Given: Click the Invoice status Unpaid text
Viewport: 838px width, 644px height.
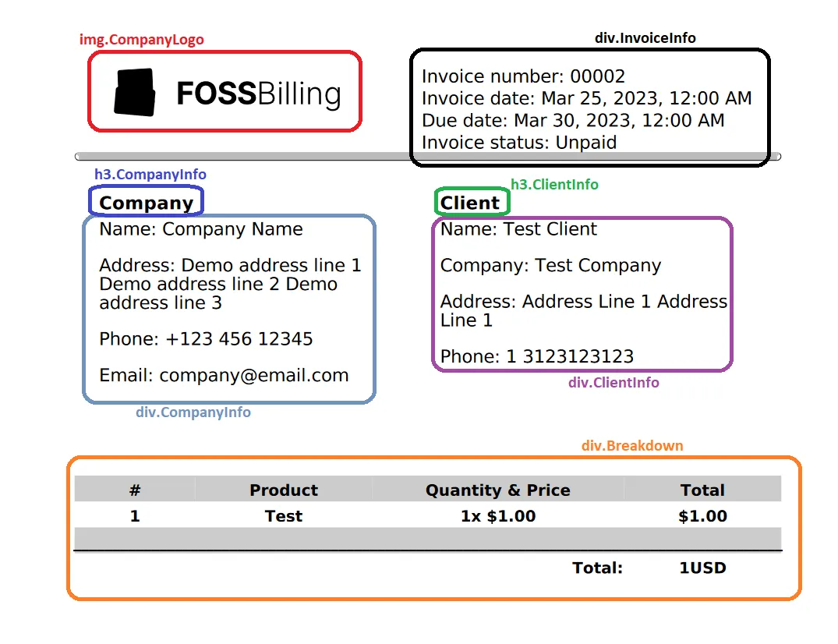Looking at the screenshot, I should (519, 143).
